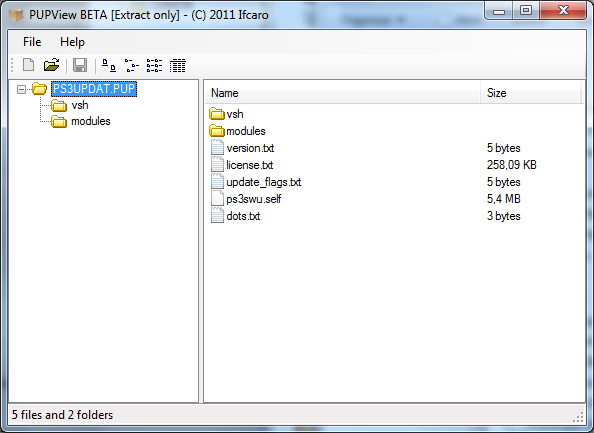Image resolution: width=594 pixels, height=433 pixels.
Task: Click the toolbar drag handle grip
Action: pyautogui.click(x=13, y=65)
